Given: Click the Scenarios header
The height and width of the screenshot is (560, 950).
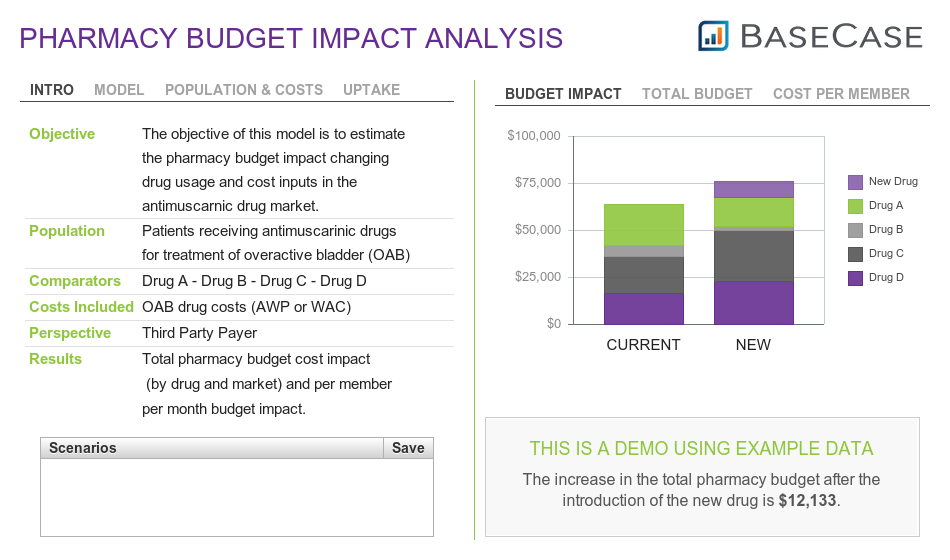Looking at the screenshot, I should [x=212, y=448].
